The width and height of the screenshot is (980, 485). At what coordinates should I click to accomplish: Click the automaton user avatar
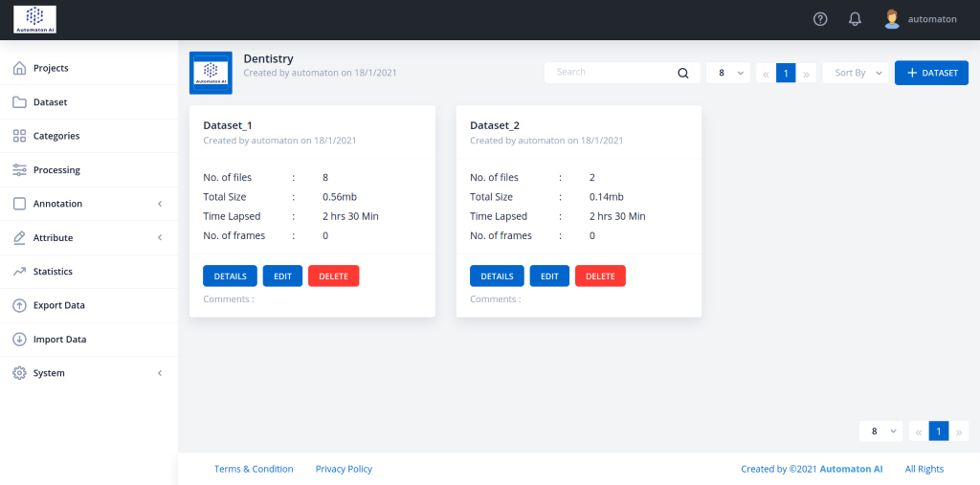tap(892, 19)
